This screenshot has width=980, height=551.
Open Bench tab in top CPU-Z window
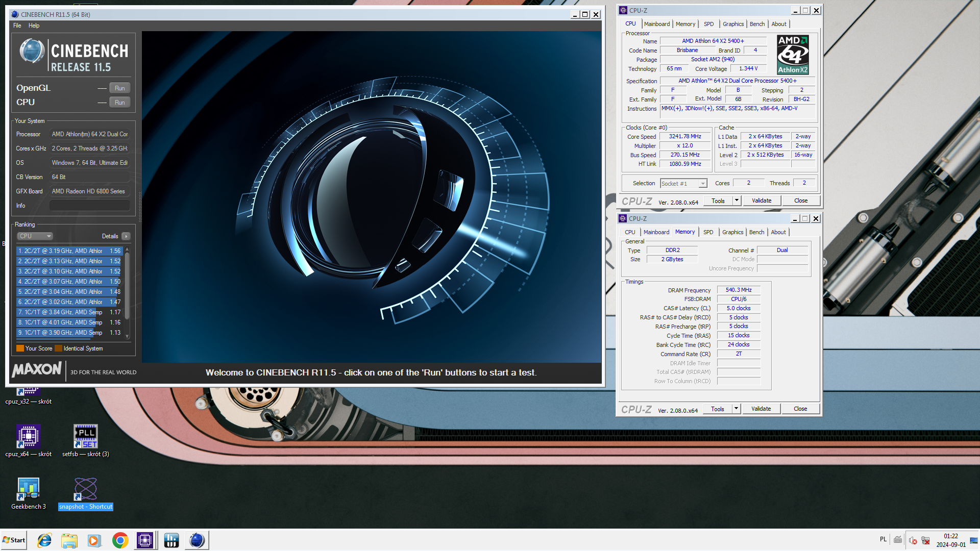[x=757, y=24]
